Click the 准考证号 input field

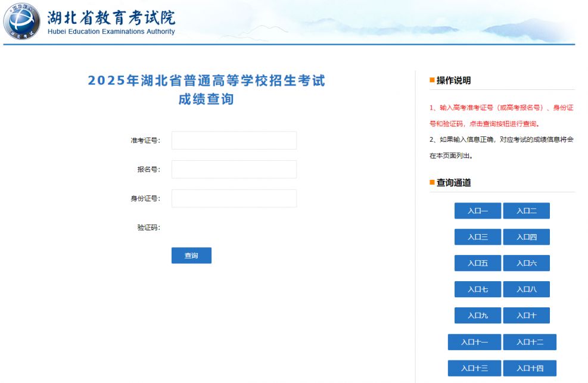coord(234,141)
